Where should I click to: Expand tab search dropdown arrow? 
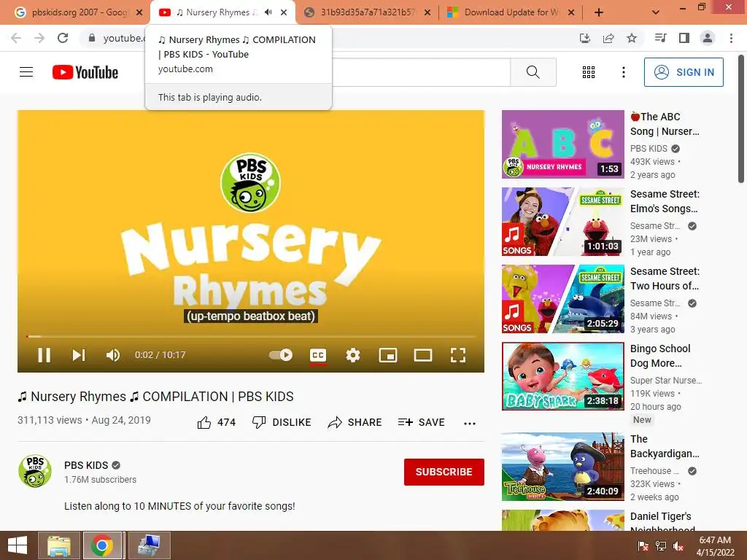tap(656, 12)
